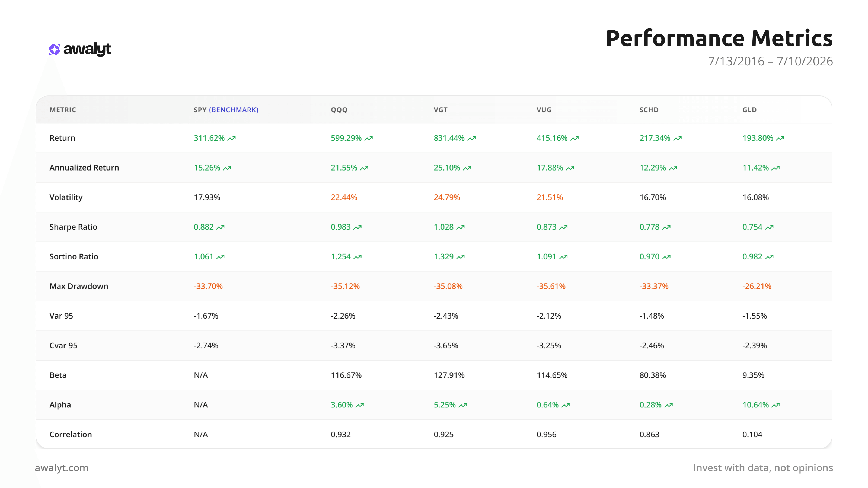Click the Beta row label
Screen dimensions: 868x488
point(58,375)
